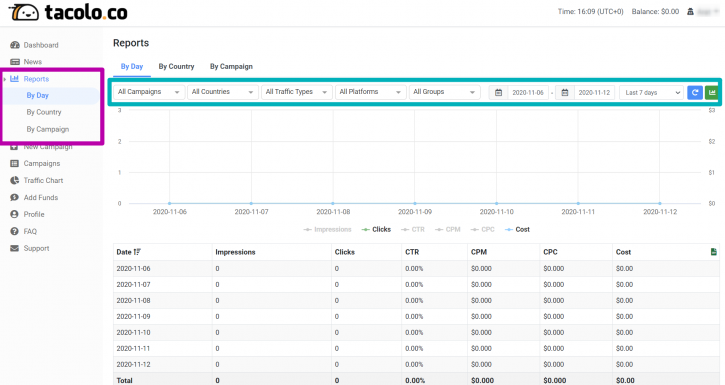Click the Date column sort icon

[137, 252]
